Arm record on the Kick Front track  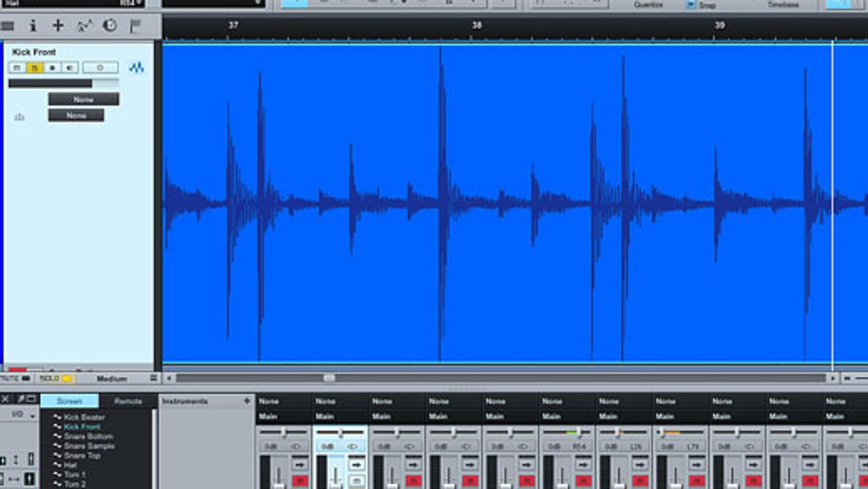tap(52, 68)
